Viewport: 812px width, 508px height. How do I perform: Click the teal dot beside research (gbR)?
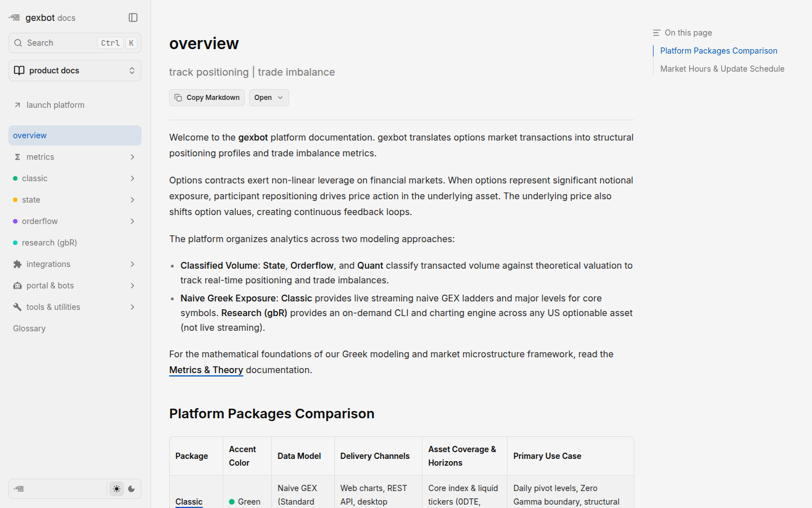(15, 243)
